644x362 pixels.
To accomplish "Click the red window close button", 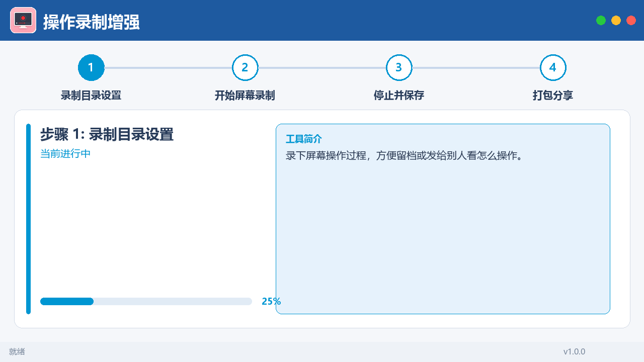I will (631, 20).
